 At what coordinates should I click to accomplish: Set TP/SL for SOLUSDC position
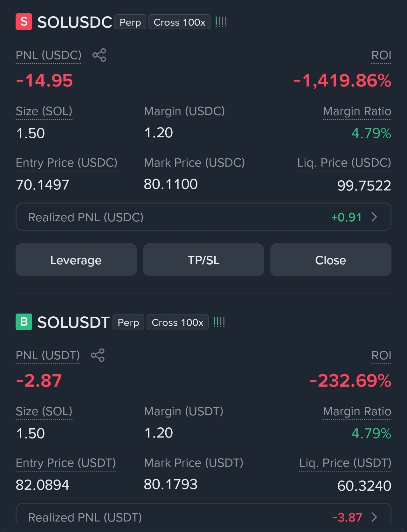(x=203, y=260)
